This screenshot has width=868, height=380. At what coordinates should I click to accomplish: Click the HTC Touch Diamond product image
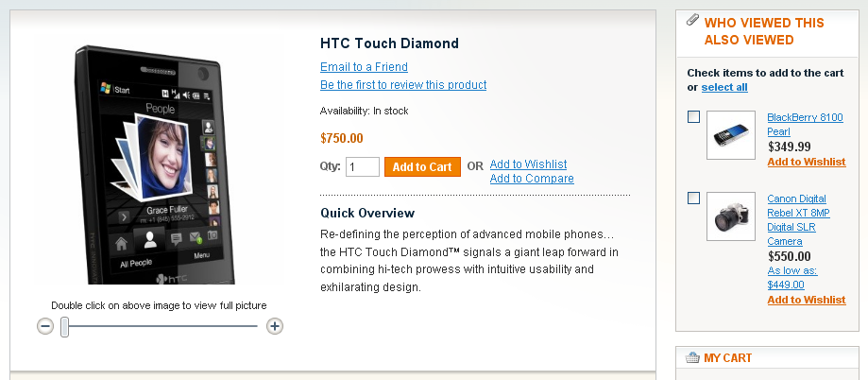(155, 165)
